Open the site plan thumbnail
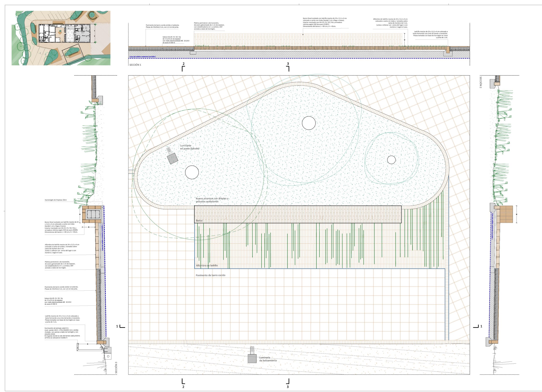The height and width of the screenshot is (392, 542). click(x=61, y=38)
